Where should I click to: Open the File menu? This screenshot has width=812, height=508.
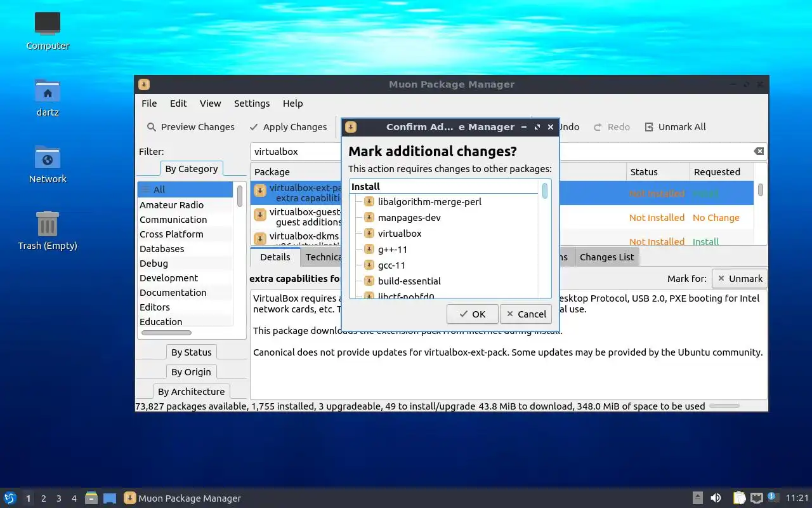tap(149, 104)
